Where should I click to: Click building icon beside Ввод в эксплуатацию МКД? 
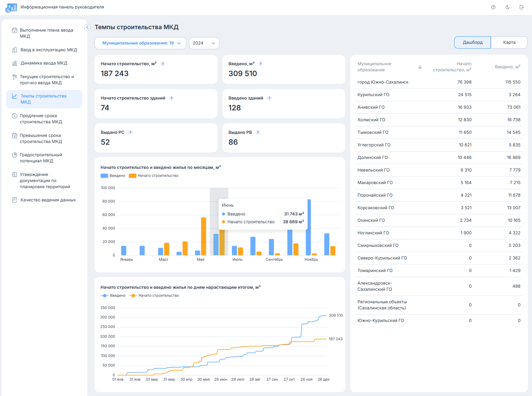click(15, 50)
